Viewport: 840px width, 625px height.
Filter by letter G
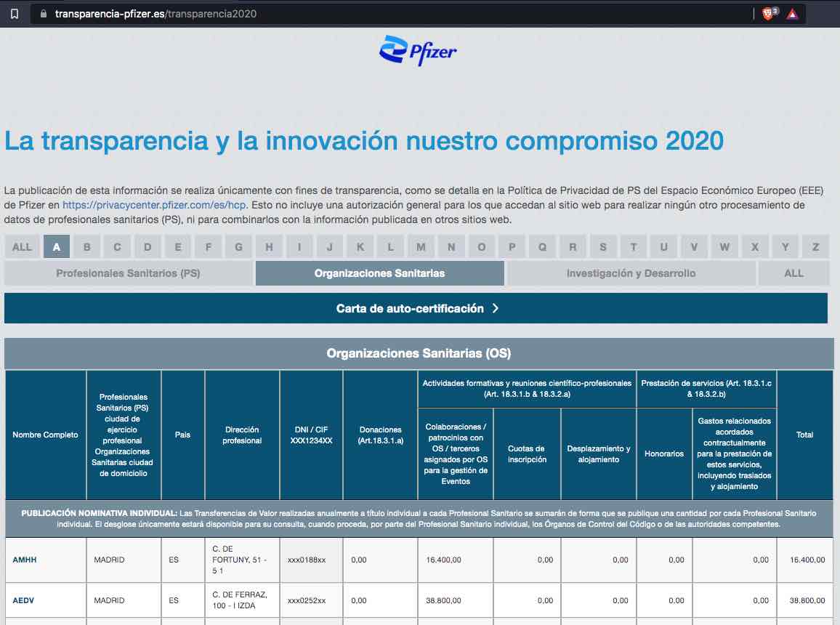coord(239,247)
